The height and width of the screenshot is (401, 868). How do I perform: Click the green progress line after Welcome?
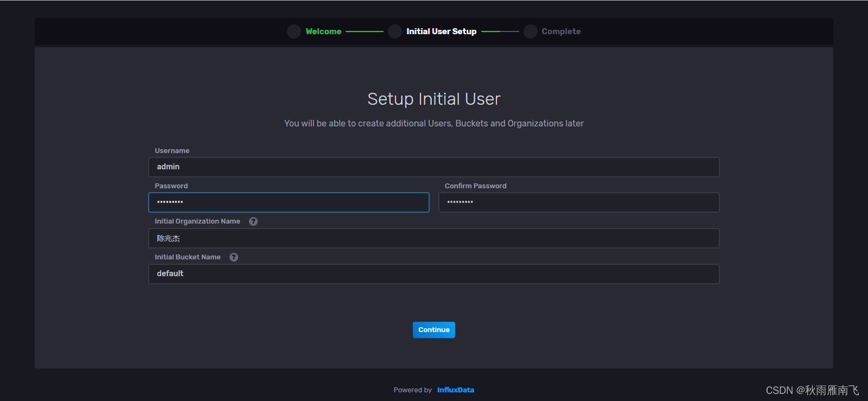365,31
